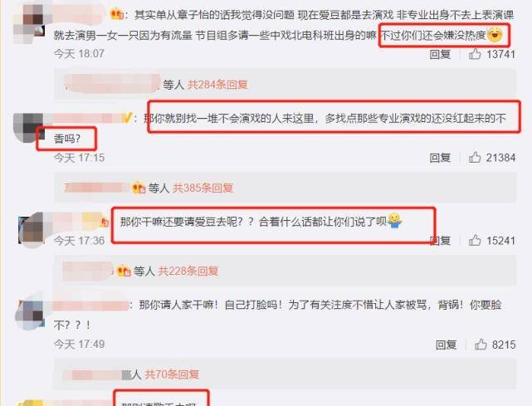Viewport: 532px width, 406px height.
Task: Like the comment with 21384 likes
Action: tap(475, 157)
